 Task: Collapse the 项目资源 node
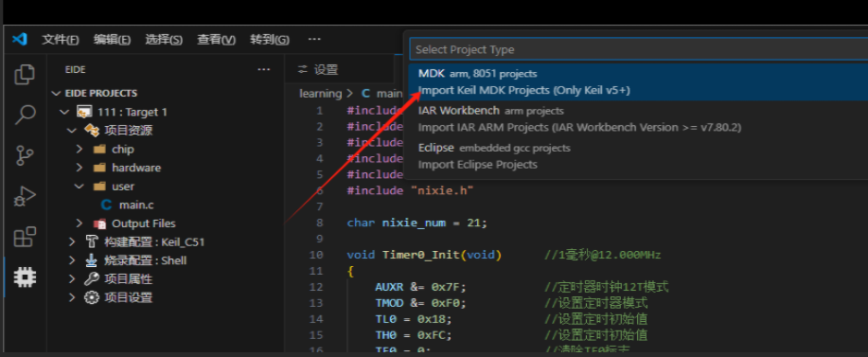71,131
